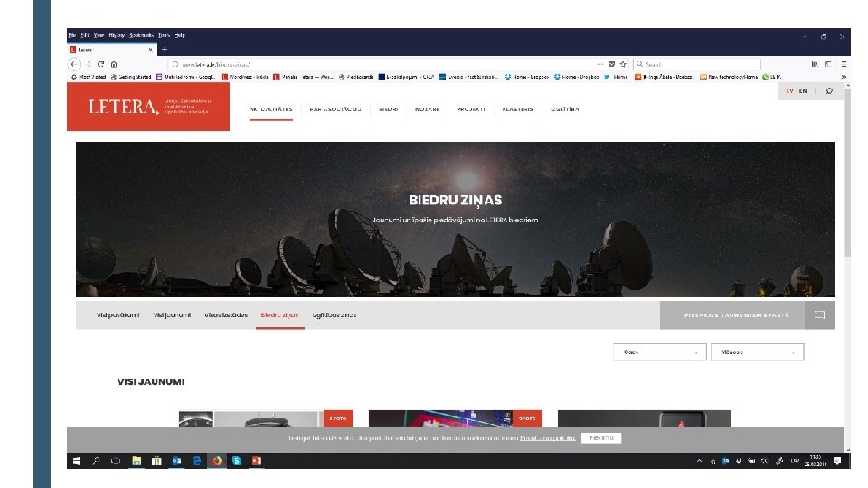This screenshot has width=868, height=488.
Task: Click the newsletter envelope icon
Action: click(819, 314)
